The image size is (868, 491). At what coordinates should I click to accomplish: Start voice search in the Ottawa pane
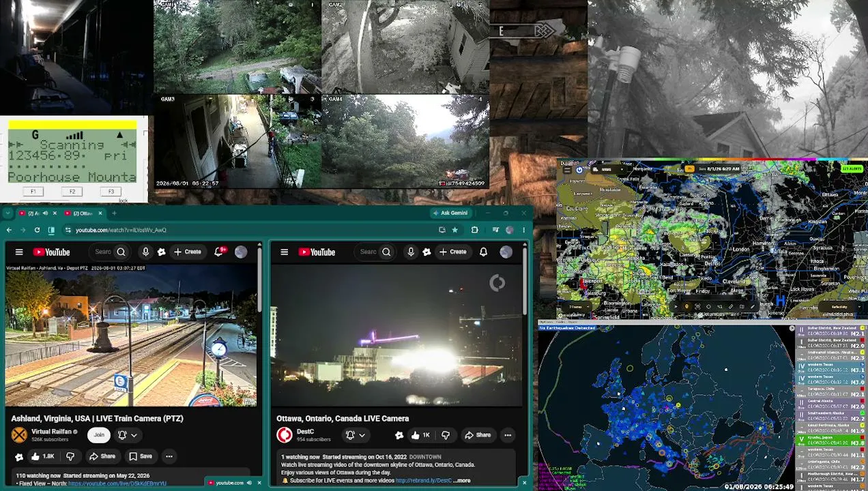coord(411,252)
